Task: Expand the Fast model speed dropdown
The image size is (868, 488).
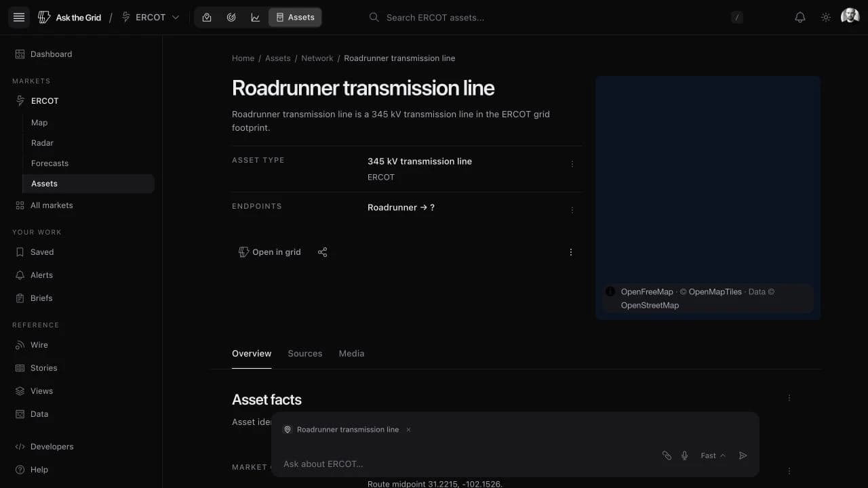Action: tap(713, 455)
